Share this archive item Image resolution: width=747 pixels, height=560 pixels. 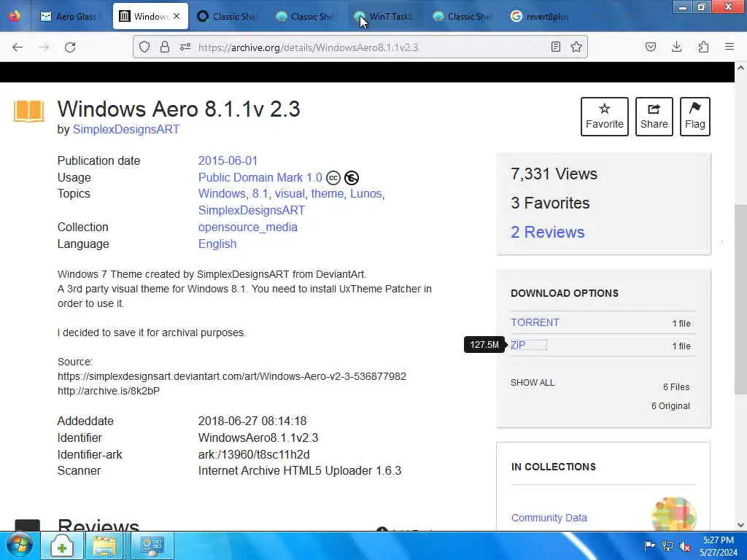tap(654, 117)
